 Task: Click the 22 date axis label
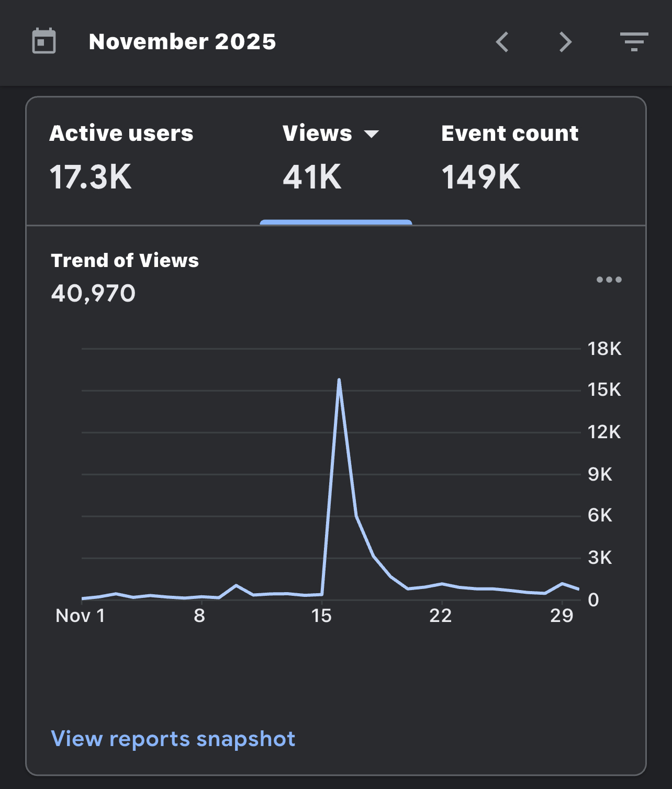(441, 616)
